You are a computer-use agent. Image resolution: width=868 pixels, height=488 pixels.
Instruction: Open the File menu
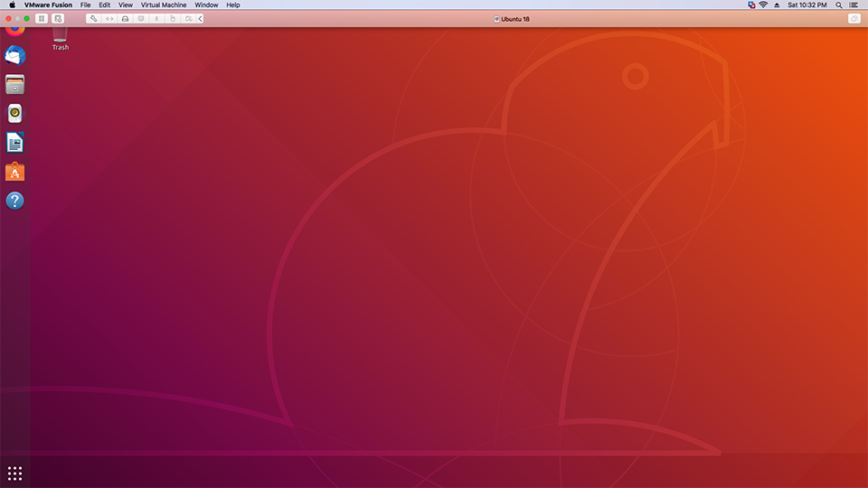85,5
